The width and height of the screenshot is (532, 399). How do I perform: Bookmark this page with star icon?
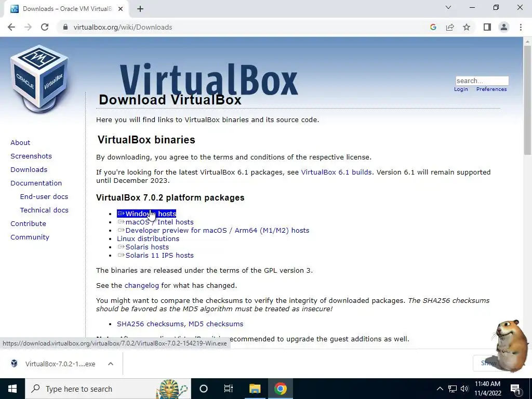click(x=467, y=27)
